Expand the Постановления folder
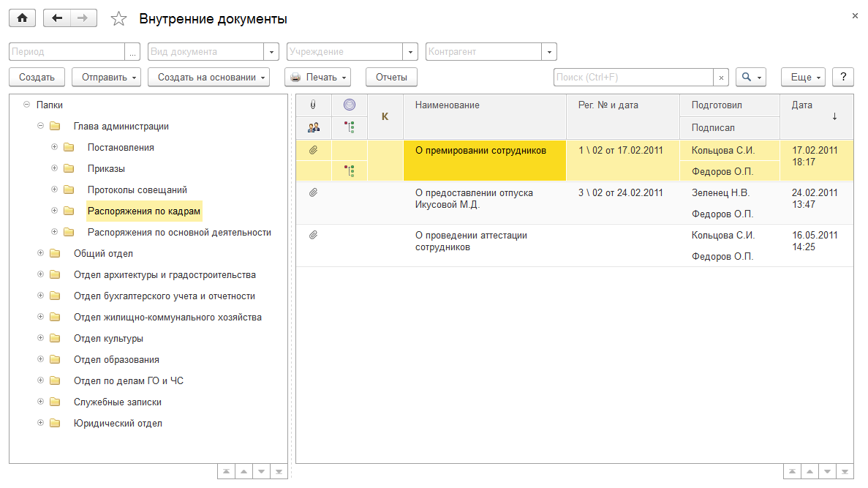The height and width of the screenshot is (488, 868). (54, 147)
